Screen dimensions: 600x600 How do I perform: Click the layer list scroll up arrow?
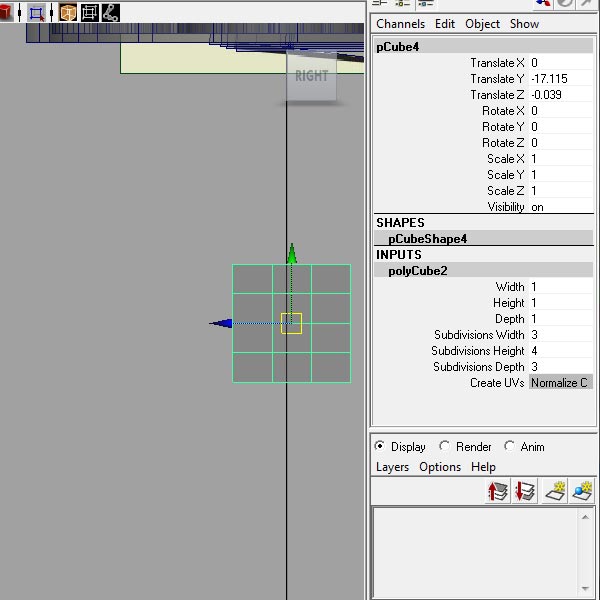pyautogui.click(x=585, y=517)
